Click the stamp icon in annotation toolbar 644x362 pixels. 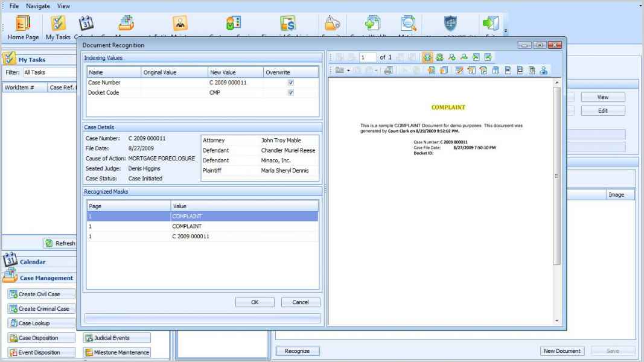pos(544,71)
